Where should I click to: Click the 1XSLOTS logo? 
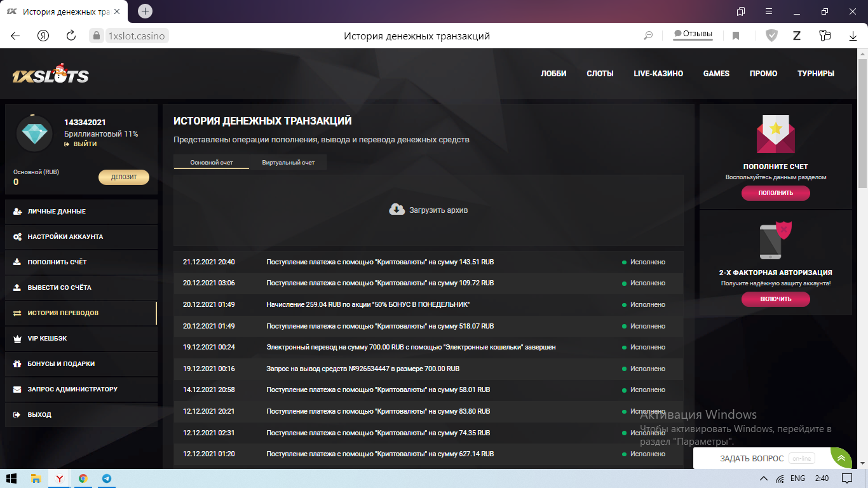50,74
